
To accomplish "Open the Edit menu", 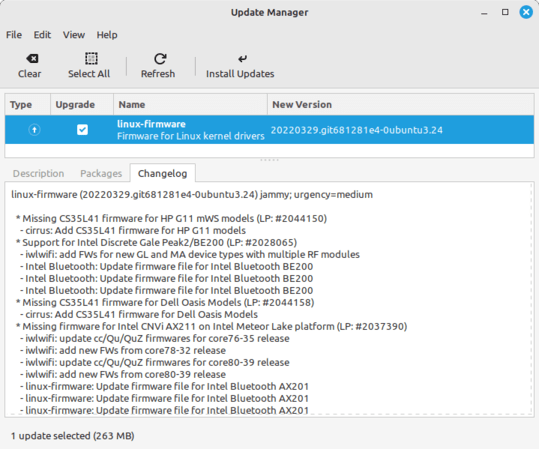I will [42, 35].
